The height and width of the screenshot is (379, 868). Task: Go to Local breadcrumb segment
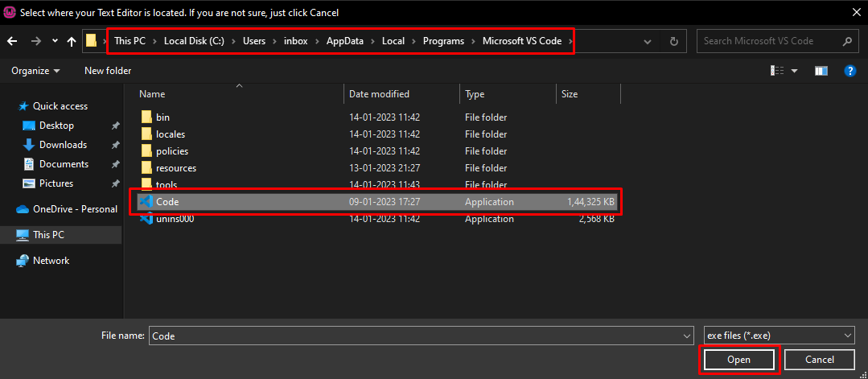(393, 41)
